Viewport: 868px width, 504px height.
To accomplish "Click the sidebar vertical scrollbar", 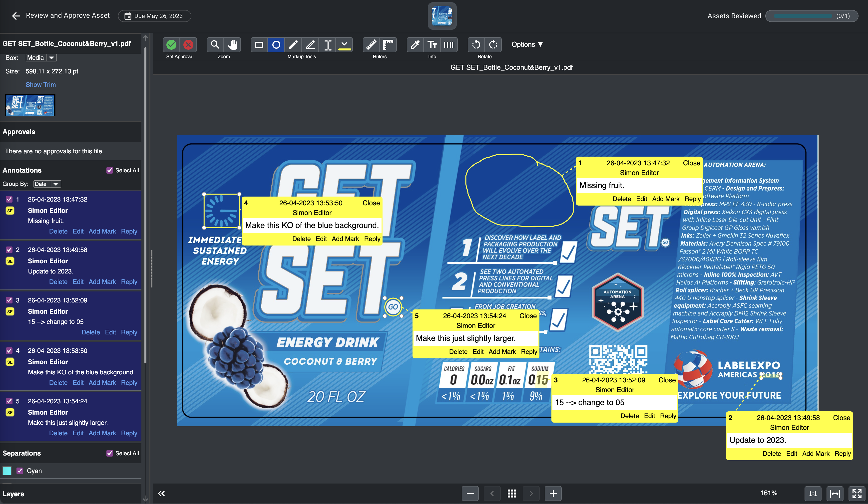I will (145, 205).
